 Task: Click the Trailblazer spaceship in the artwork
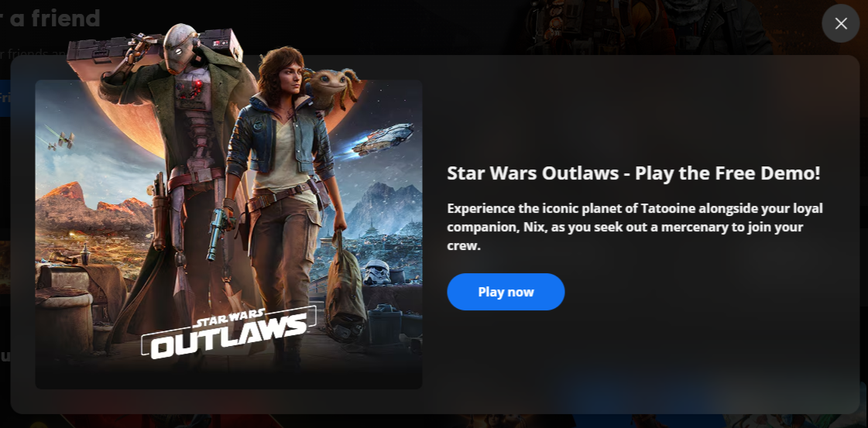coord(383,139)
